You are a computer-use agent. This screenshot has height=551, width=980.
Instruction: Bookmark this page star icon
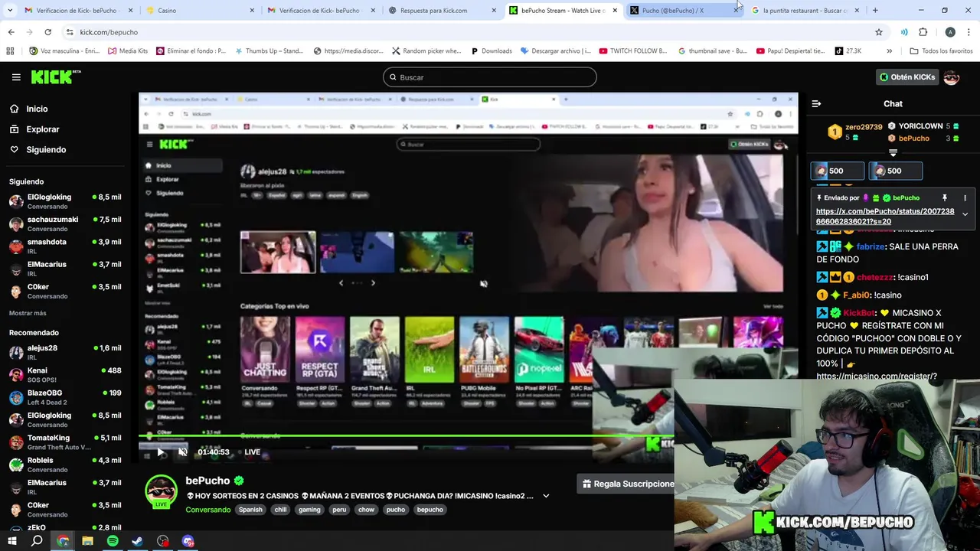[x=879, y=32]
